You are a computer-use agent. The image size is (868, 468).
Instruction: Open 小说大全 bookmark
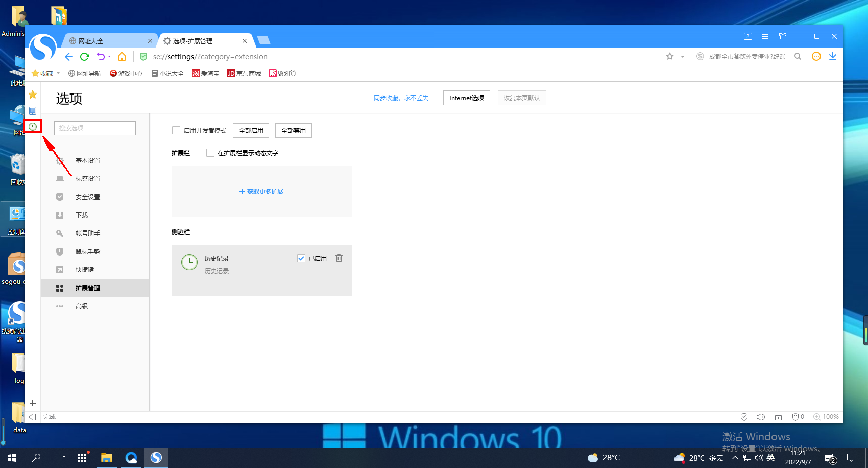tap(168, 73)
